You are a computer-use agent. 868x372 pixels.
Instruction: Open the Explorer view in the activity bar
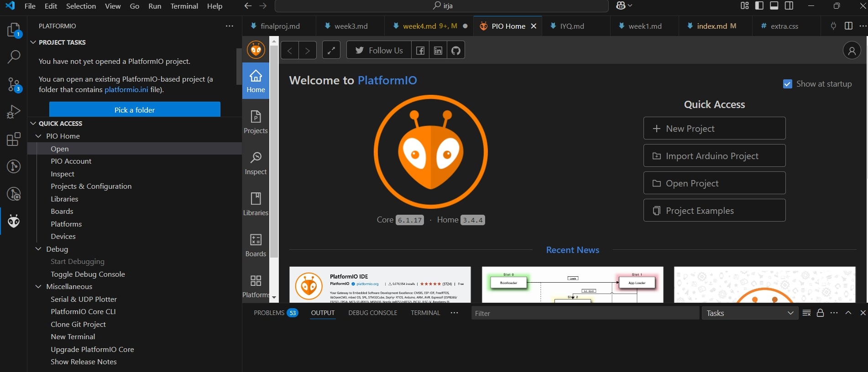pyautogui.click(x=14, y=30)
